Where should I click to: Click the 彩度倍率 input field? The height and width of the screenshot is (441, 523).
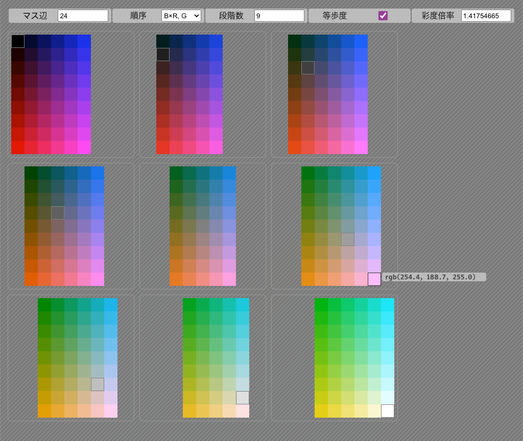486,16
